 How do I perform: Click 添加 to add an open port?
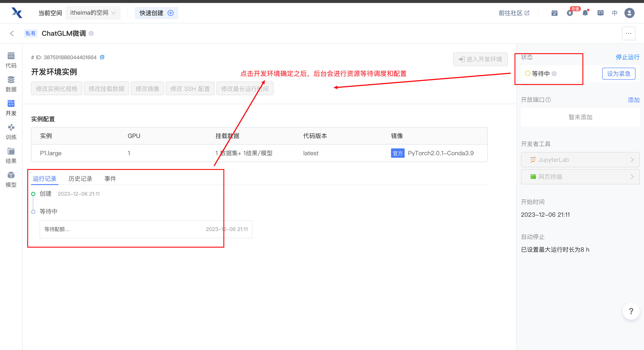[x=633, y=100]
